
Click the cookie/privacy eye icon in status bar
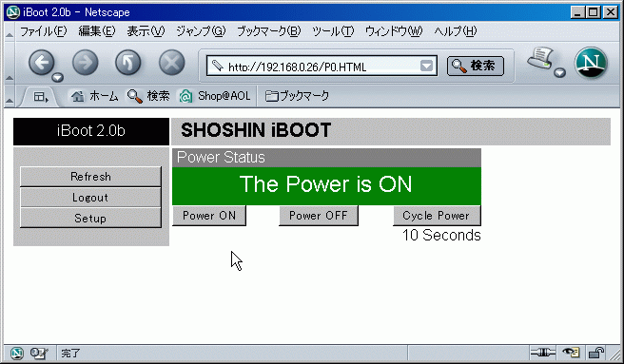pos(571,352)
